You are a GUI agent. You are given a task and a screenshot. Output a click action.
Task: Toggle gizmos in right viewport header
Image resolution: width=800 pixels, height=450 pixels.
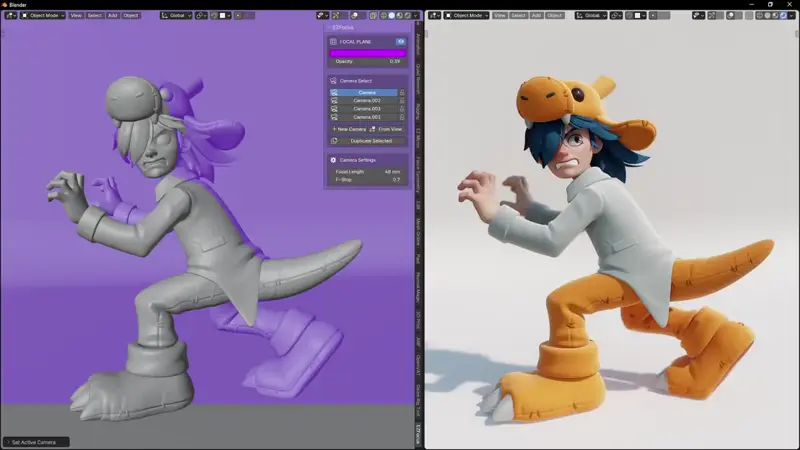(x=712, y=15)
